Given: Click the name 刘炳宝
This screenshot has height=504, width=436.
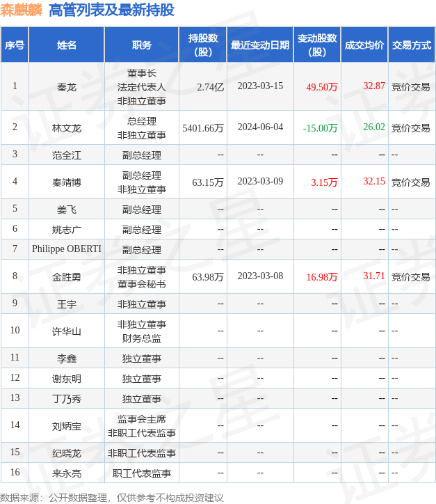Looking at the screenshot, I should (67, 426).
